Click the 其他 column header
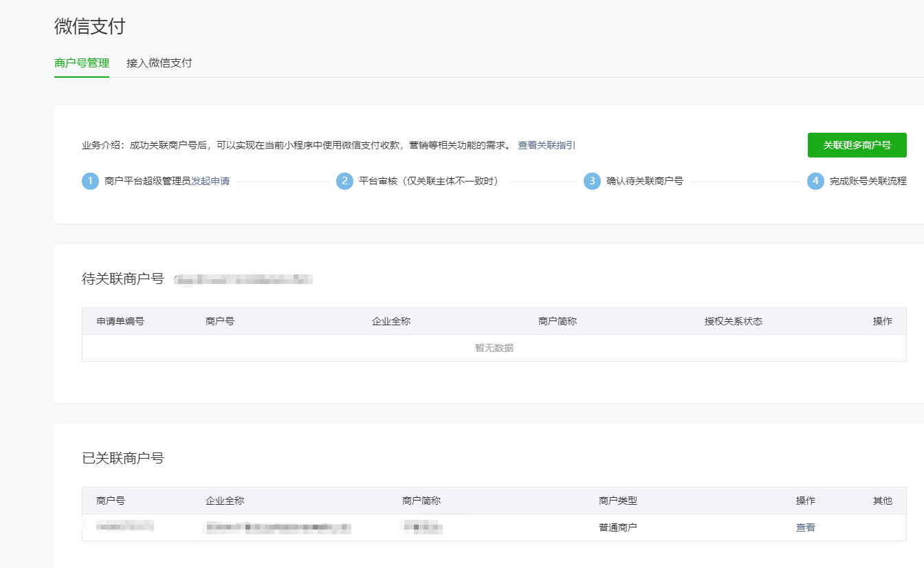Image resolution: width=924 pixels, height=568 pixels. pyautogui.click(x=883, y=501)
